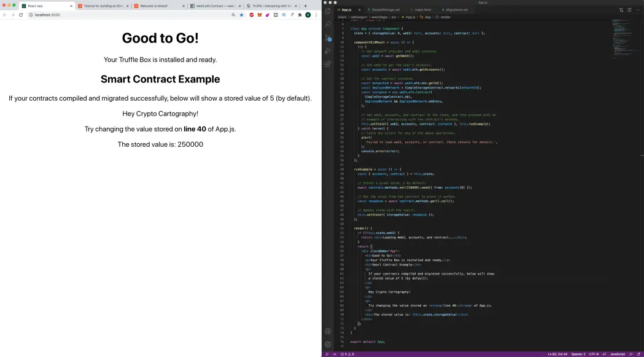
Task: Open the errors and warnings indicator
Action: point(347,354)
